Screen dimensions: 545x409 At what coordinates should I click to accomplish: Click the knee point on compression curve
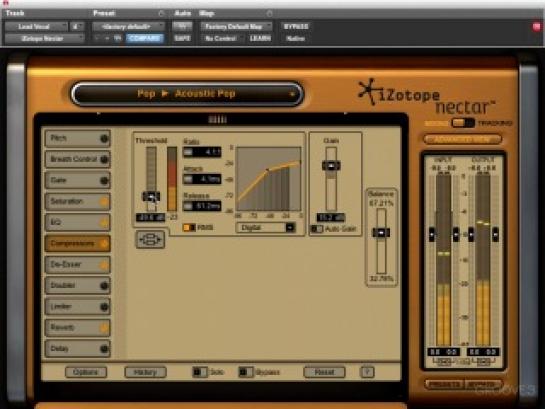[x=267, y=170]
